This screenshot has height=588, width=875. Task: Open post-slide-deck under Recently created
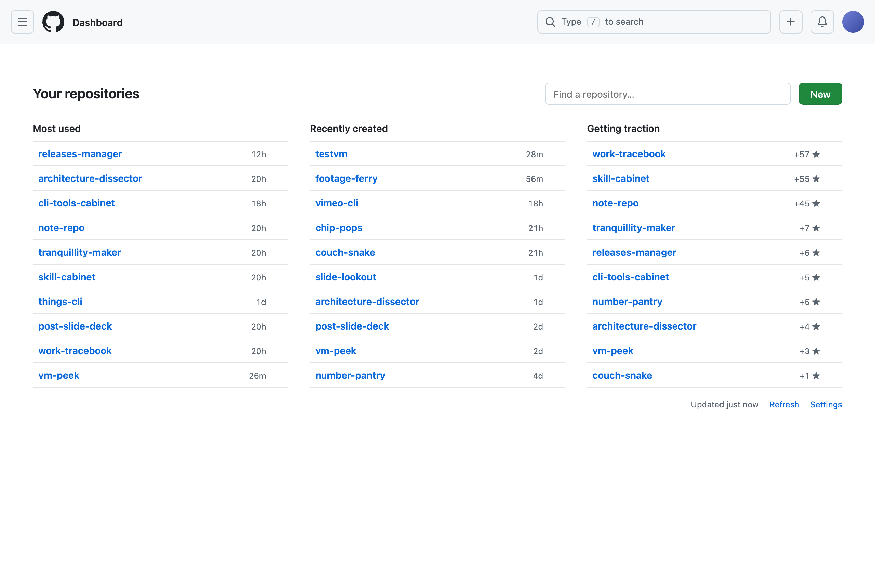352,326
